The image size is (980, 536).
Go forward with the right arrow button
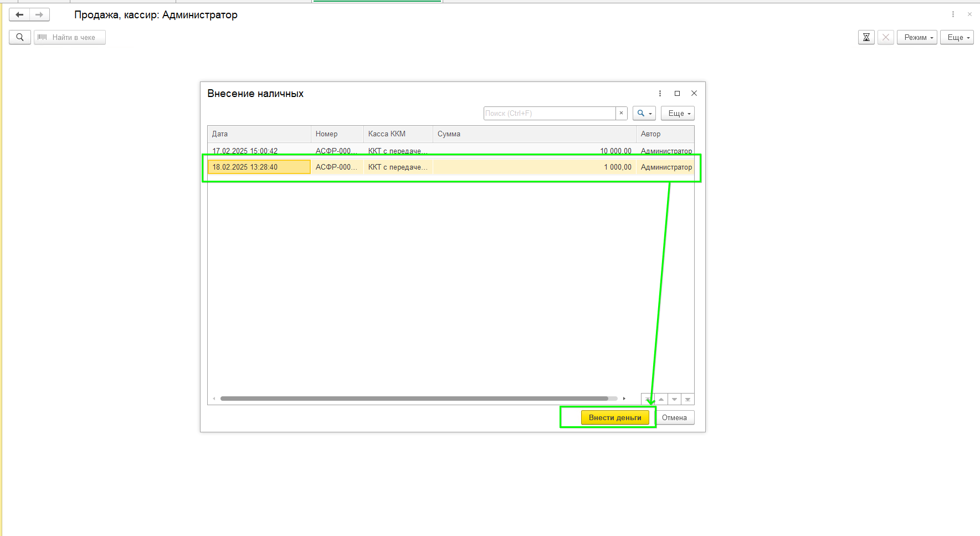pos(39,15)
